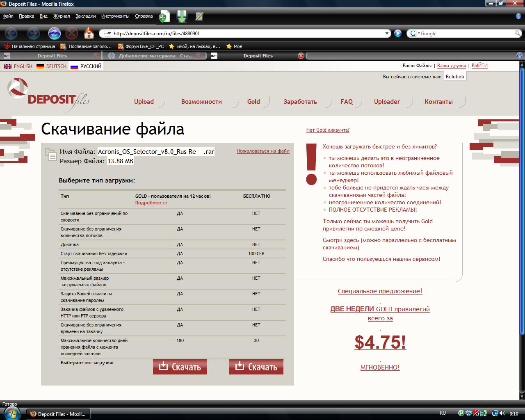Click the Специальное предложение! link

coord(380,291)
